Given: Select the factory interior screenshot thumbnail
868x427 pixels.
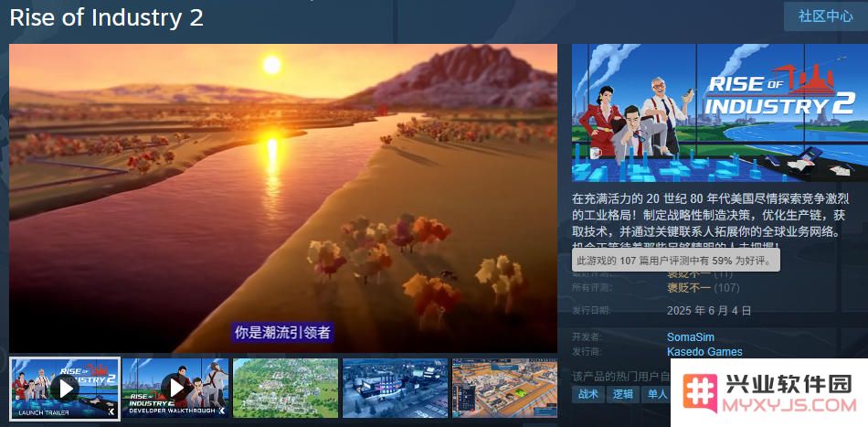Looking at the screenshot, I should (x=505, y=389).
